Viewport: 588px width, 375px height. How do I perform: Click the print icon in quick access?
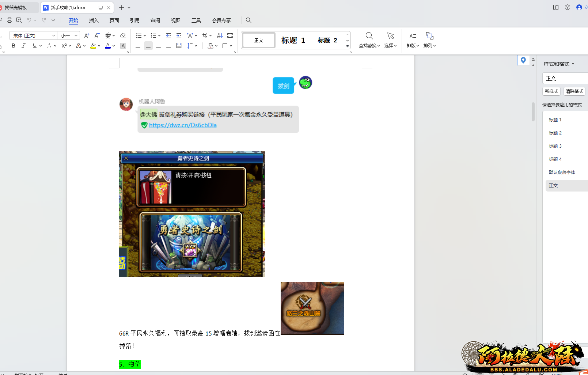coord(10,20)
